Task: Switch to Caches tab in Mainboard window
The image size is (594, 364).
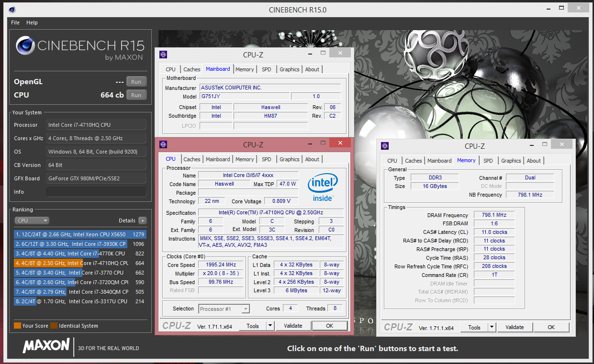Action: coord(192,69)
